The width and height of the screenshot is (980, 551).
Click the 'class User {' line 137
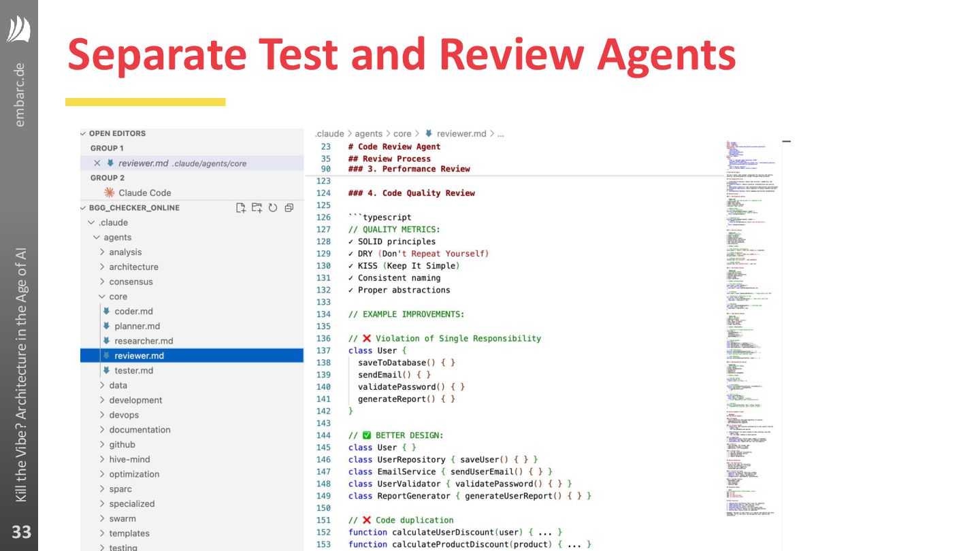pos(377,350)
